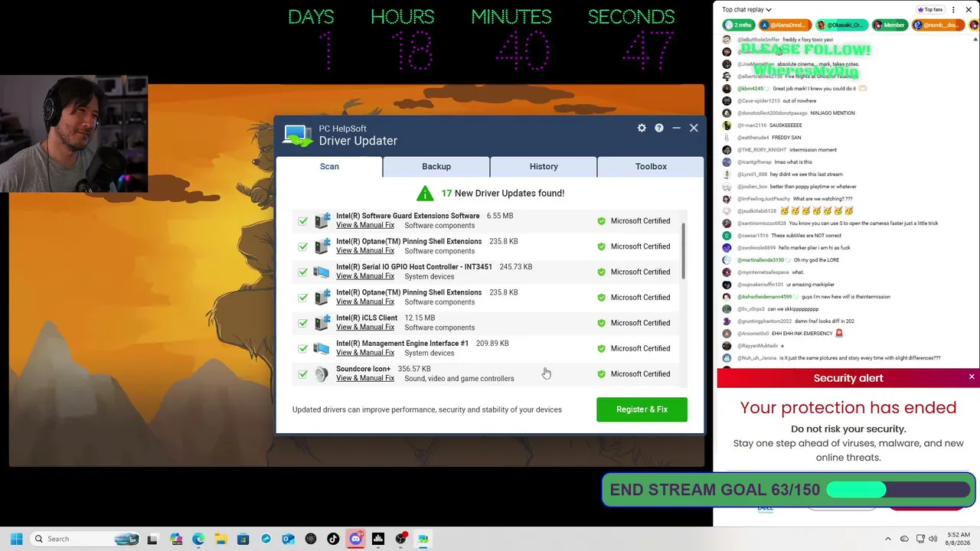980x551 pixels.
Task: Open View & Manual Fix for iCLS Client
Action: coord(365,328)
